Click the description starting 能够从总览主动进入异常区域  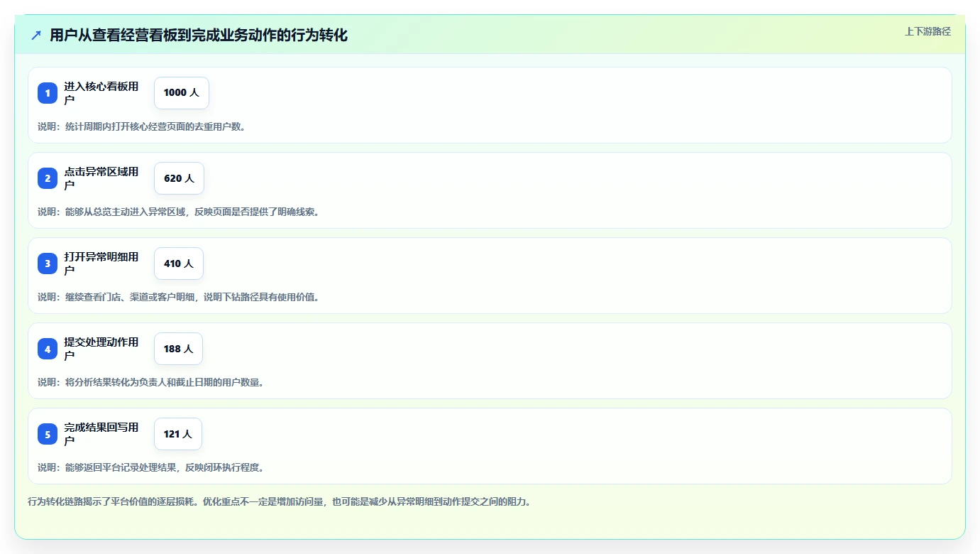coord(178,212)
